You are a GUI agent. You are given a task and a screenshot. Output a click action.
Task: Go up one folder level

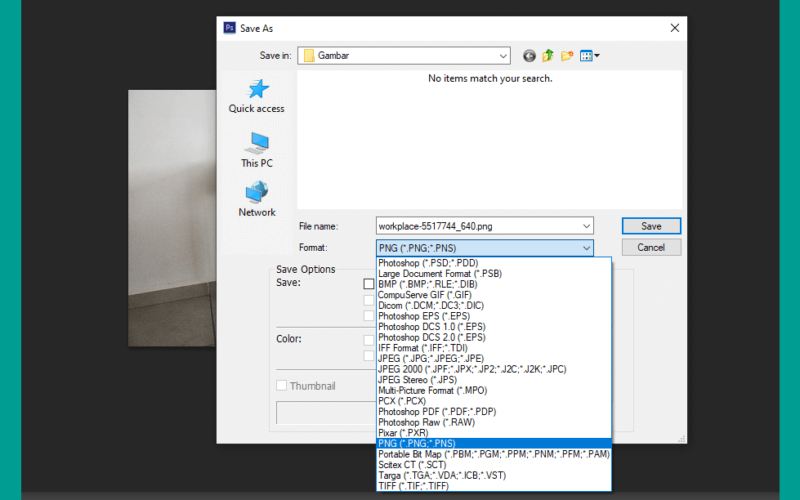pos(548,56)
